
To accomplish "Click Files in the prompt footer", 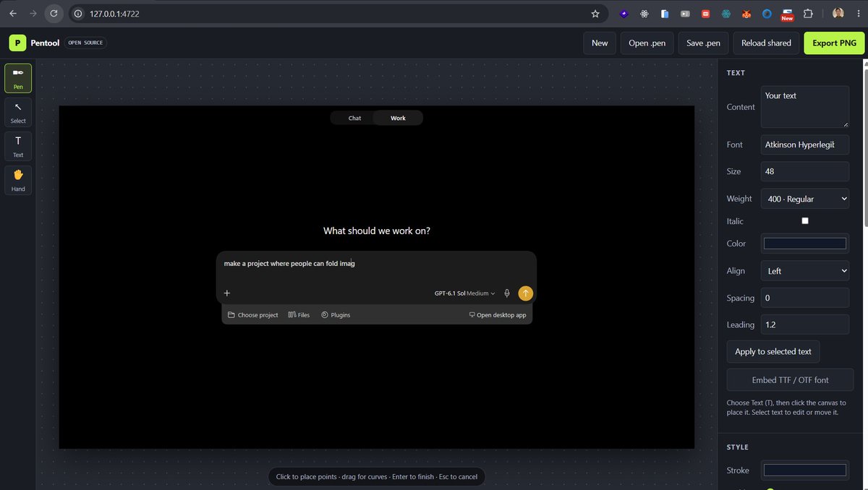I will pyautogui.click(x=299, y=315).
